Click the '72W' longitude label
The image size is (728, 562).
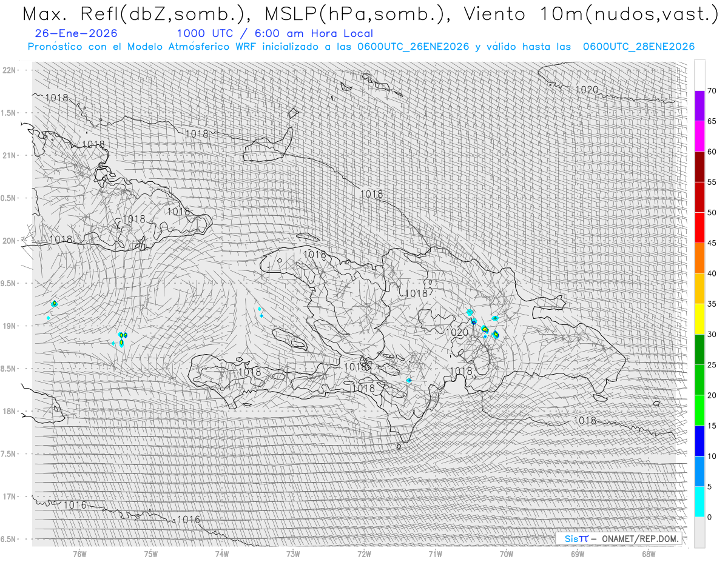364,554
